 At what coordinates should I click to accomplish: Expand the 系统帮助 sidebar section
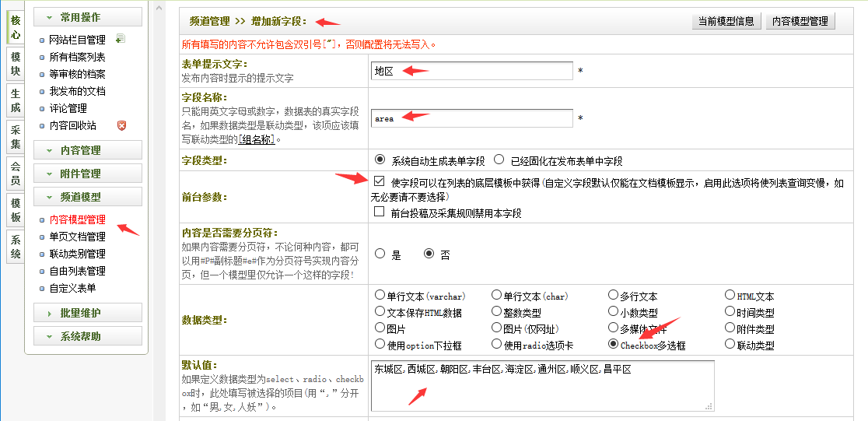88,336
